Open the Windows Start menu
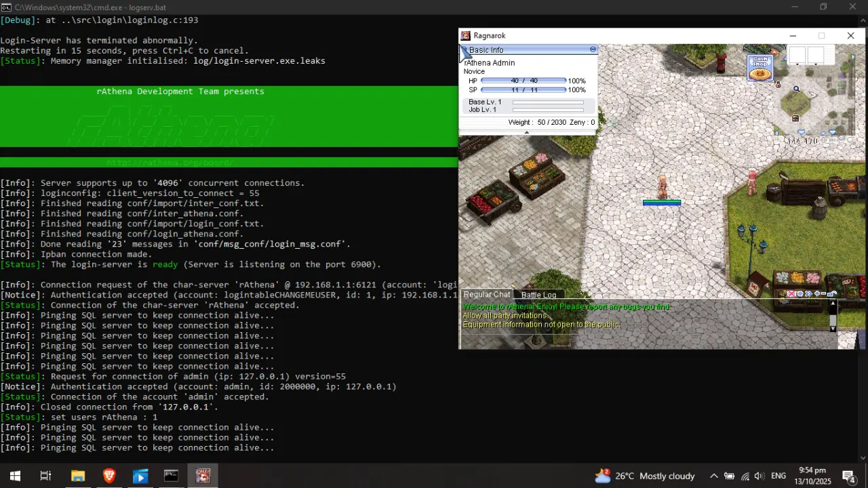868x488 pixels. pyautogui.click(x=15, y=476)
